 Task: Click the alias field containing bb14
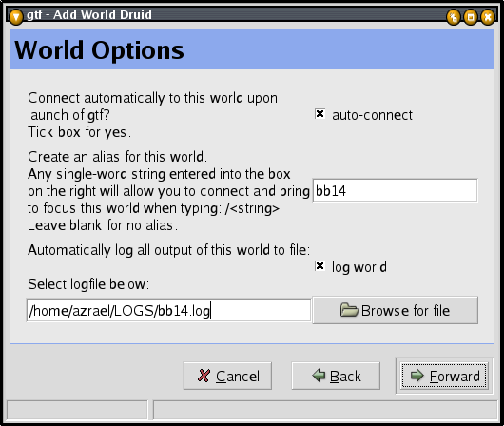395,191
